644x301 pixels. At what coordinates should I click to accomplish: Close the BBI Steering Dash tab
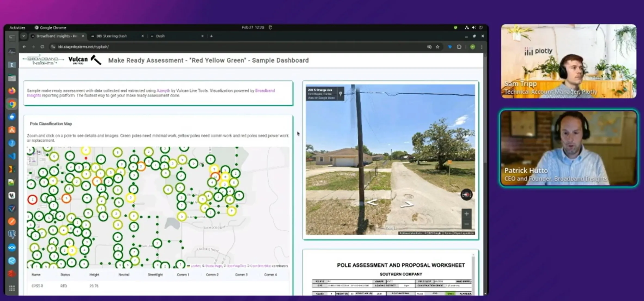pyautogui.click(x=143, y=36)
